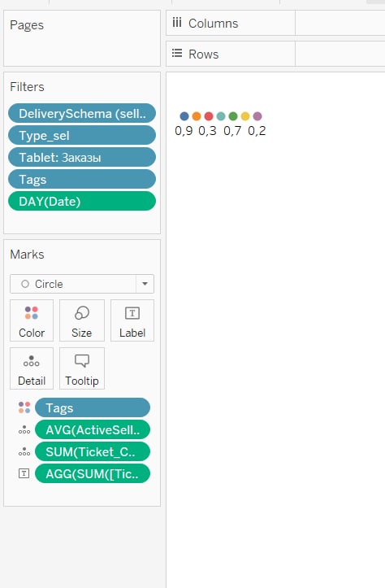Select the SUM(Ticket_C.. pill in Marks

(93, 452)
